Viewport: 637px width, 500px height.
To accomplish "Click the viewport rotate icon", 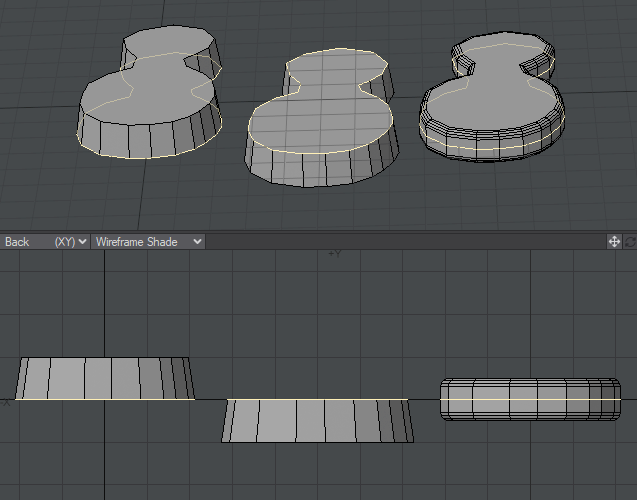I will 630,242.
